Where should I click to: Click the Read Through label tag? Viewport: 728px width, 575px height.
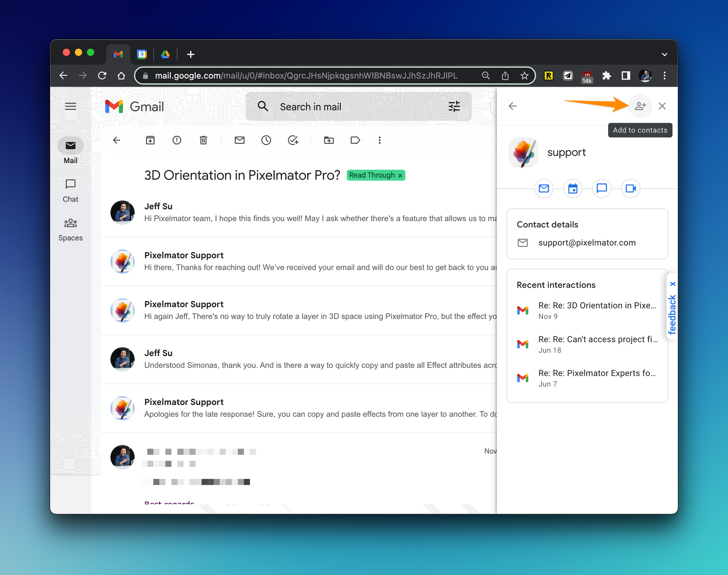372,175
